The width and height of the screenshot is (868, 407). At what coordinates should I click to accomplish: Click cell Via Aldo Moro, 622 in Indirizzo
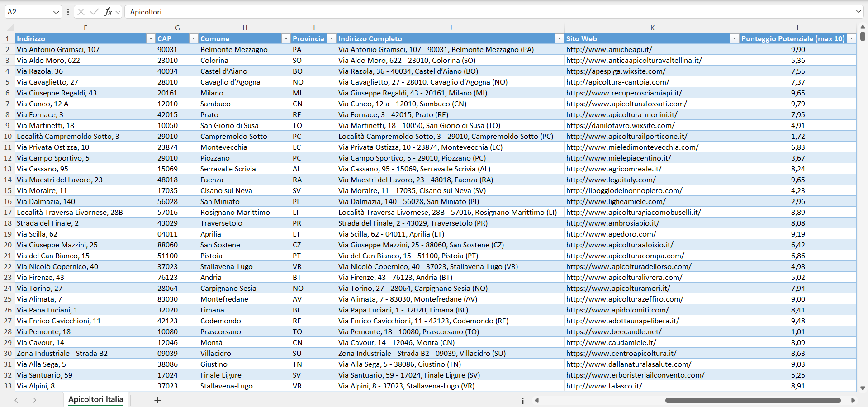pyautogui.click(x=85, y=60)
